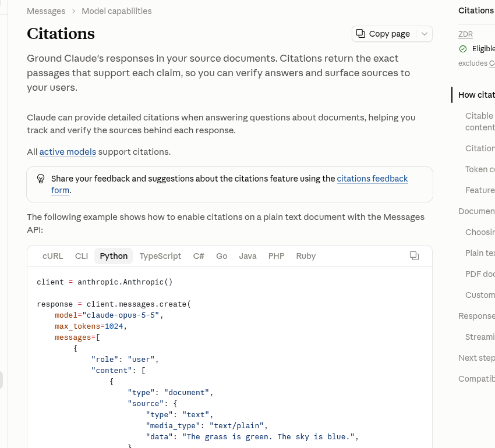Viewport: 495px width, 448px height.
Task: Click the model="claude-opus-5-5" code line
Action: pyautogui.click(x=109, y=315)
